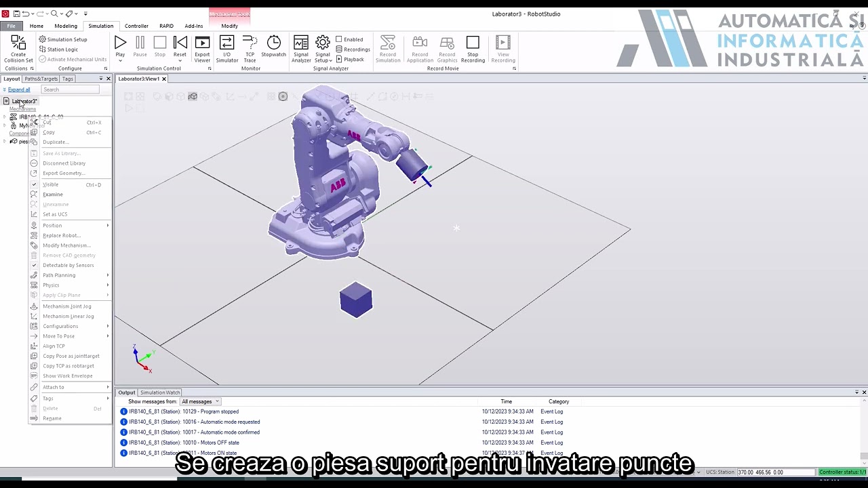868x488 pixels.
Task: Choose Replace Robot from context menu
Action: click(x=62, y=235)
